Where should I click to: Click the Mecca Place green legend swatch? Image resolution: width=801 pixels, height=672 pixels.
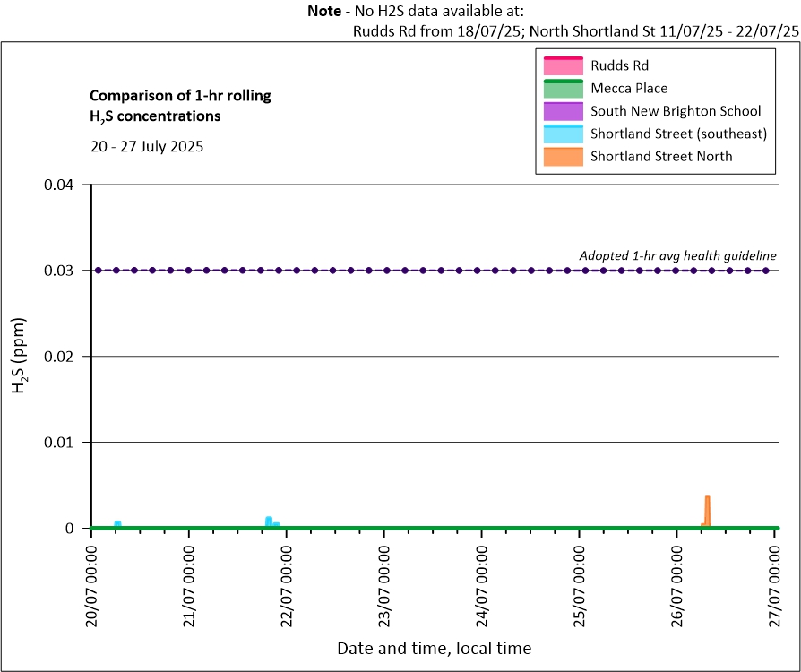coord(563,89)
